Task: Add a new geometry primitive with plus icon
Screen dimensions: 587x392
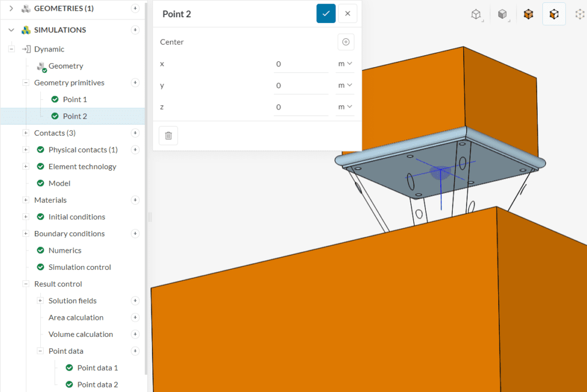Action: (135, 83)
